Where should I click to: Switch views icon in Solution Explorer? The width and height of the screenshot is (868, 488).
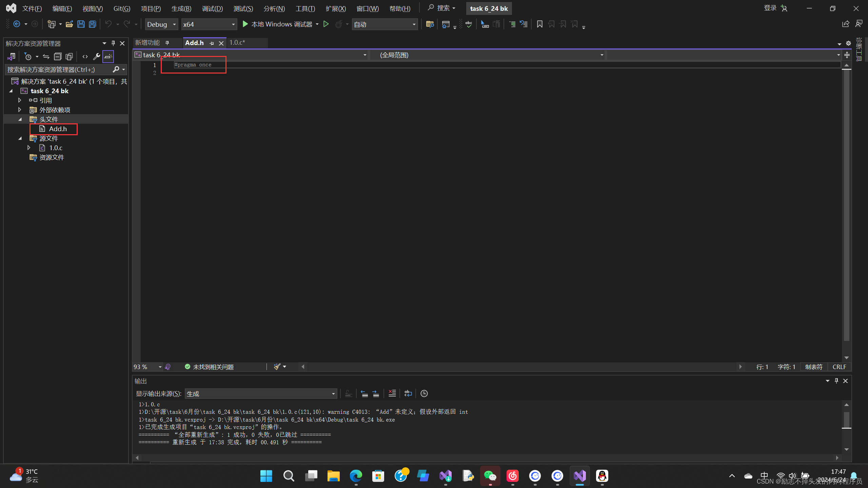tap(11, 57)
